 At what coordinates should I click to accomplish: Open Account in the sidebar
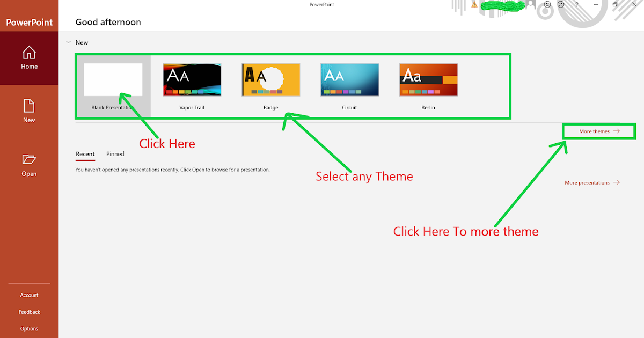(x=29, y=295)
